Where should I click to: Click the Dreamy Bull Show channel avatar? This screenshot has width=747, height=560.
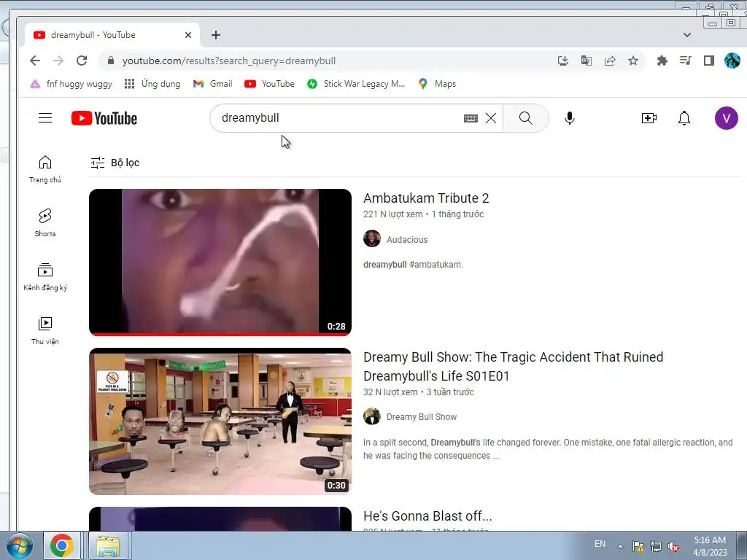pyautogui.click(x=371, y=416)
